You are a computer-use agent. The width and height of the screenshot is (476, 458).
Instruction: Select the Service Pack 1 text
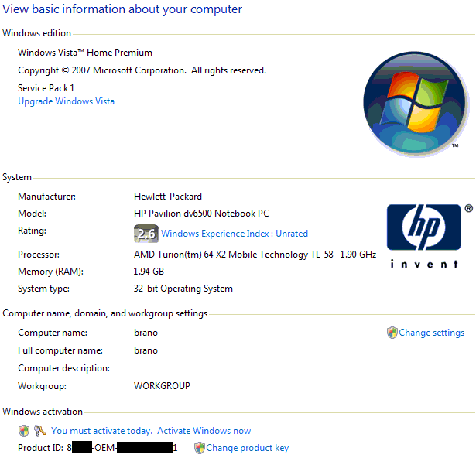coord(46,88)
